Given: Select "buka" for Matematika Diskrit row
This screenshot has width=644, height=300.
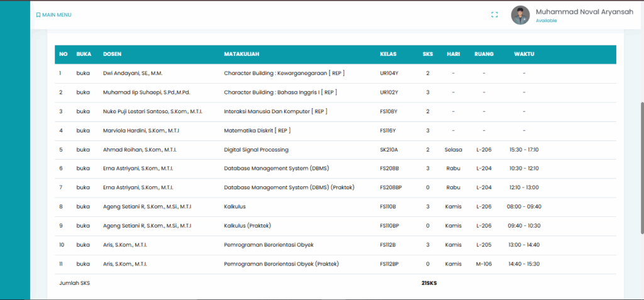Looking at the screenshot, I should (83, 131).
